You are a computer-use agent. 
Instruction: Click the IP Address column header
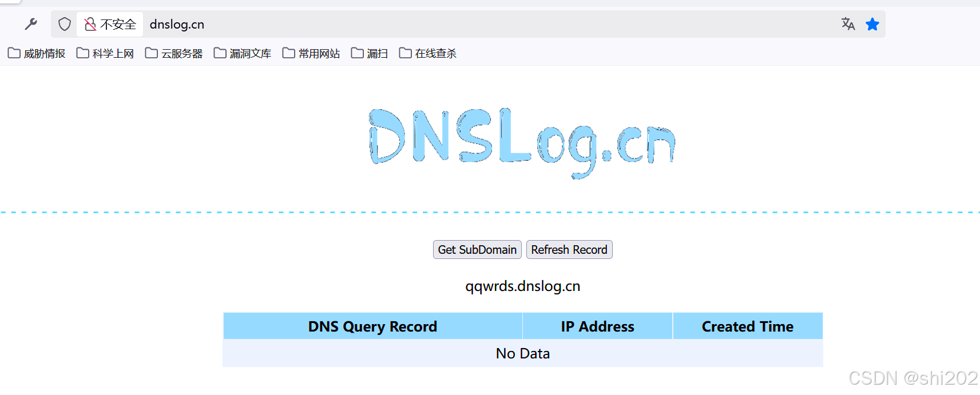click(x=598, y=326)
